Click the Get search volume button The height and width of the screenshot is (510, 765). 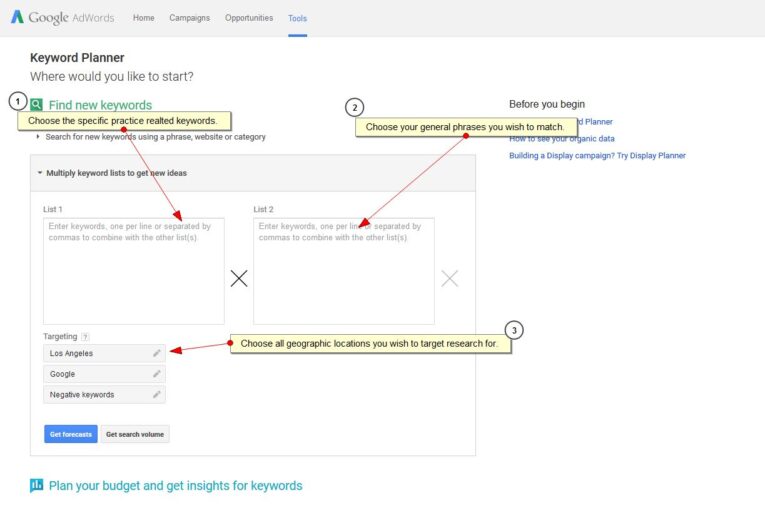(x=135, y=434)
